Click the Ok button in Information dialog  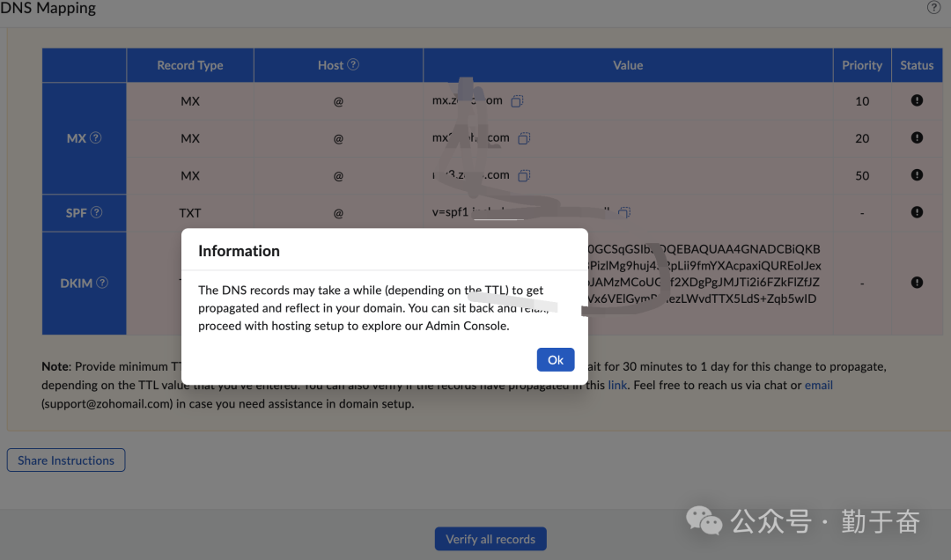(x=556, y=359)
